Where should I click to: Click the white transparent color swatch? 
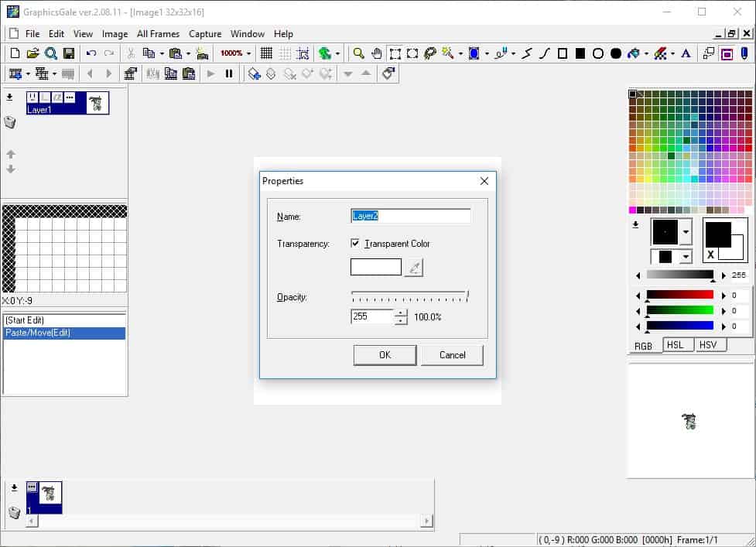pyautogui.click(x=375, y=267)
